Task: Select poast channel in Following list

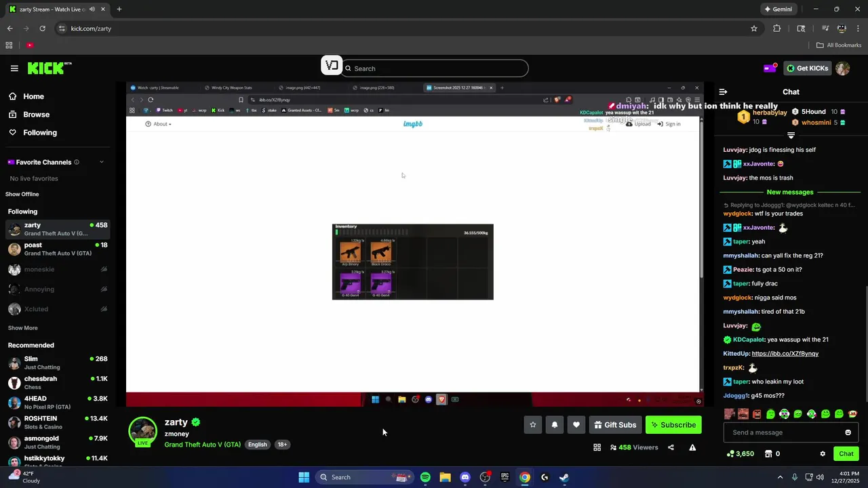Action: click(57, 249)
